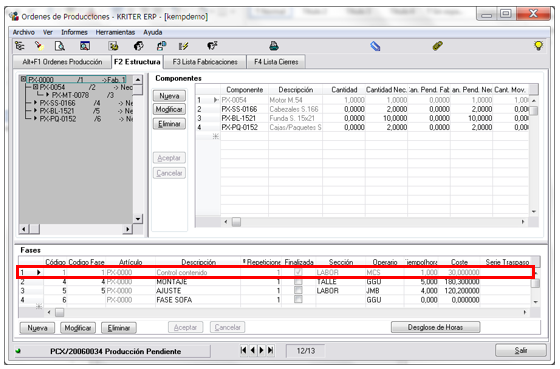The width and height of the screenshot is (560, 369).
Task: Click the head with X toolbar icon
Action: [x=212, y=46]
